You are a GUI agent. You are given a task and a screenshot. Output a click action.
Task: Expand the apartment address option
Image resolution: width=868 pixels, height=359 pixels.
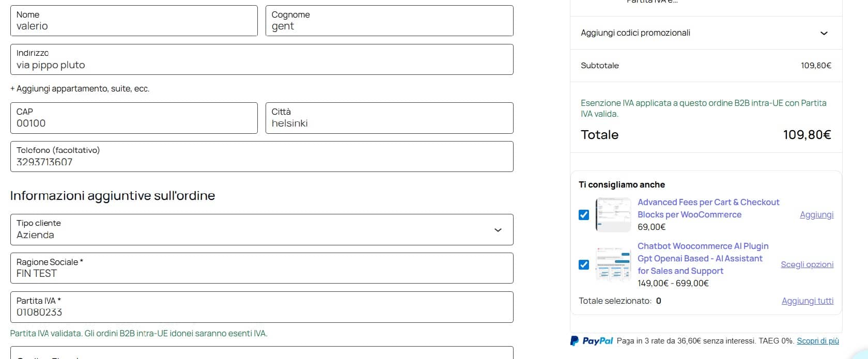coord(80,88)
